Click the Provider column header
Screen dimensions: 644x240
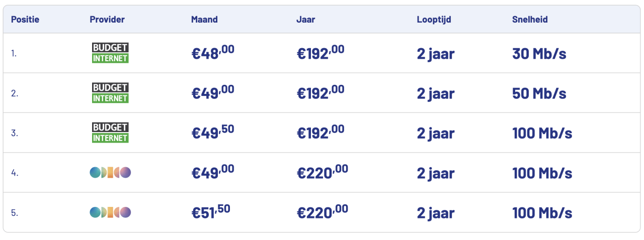click(x=107, y=20)
